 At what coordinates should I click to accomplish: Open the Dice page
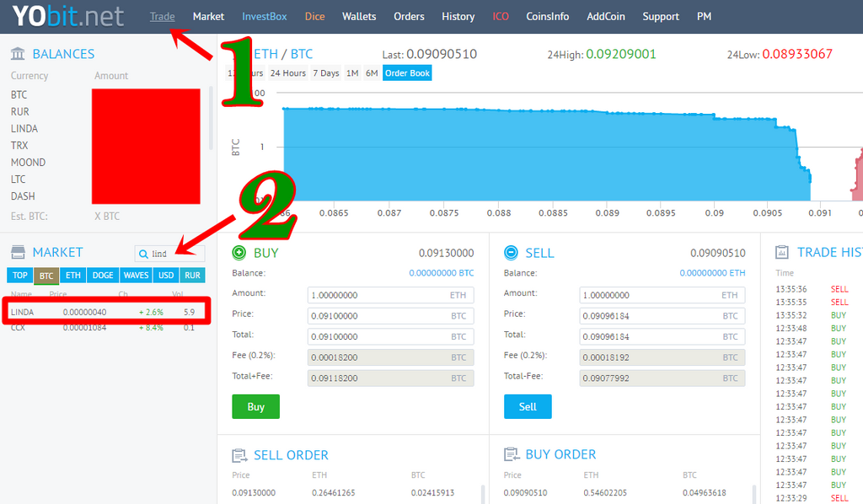pyautogui.click(x=315, y=17)
